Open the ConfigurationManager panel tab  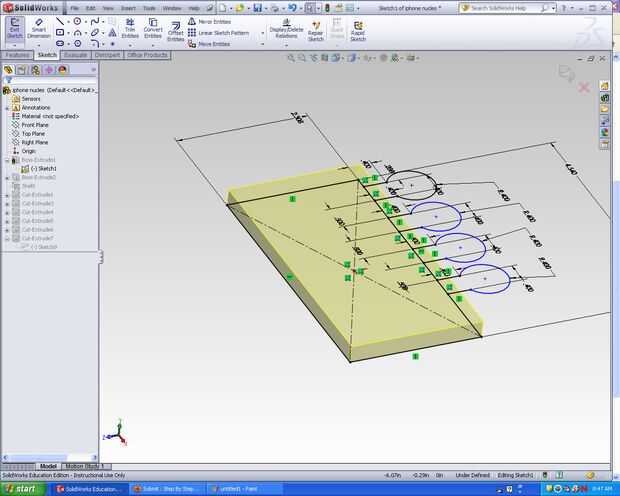point(35,70)
